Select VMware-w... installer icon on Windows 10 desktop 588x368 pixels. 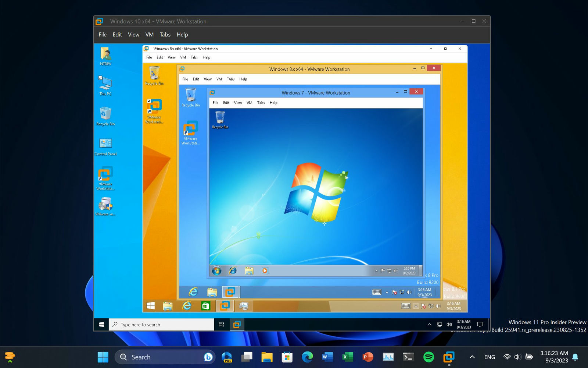[x=105, y=206]
